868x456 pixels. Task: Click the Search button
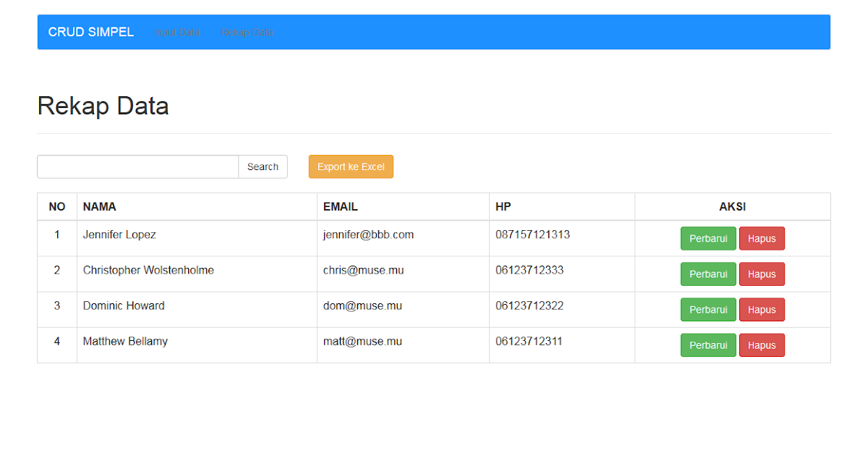click(x=263, y=166)
